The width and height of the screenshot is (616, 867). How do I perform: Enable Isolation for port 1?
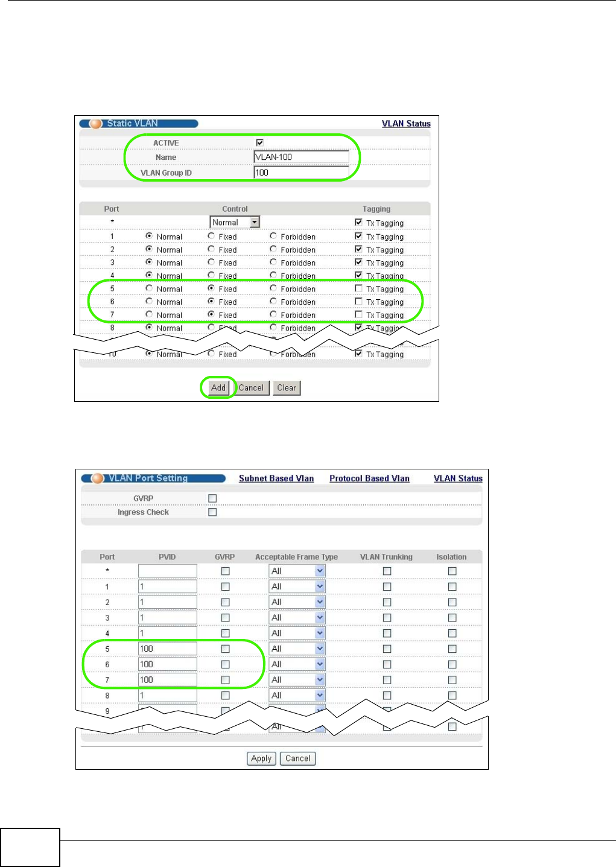click(x=452, y=586)
